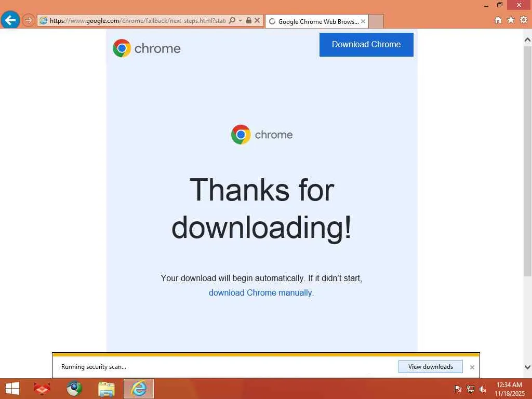This screenshot has width=532, height=399.
Task: Open the red box app in taskbar
Action: coord(42,389)
